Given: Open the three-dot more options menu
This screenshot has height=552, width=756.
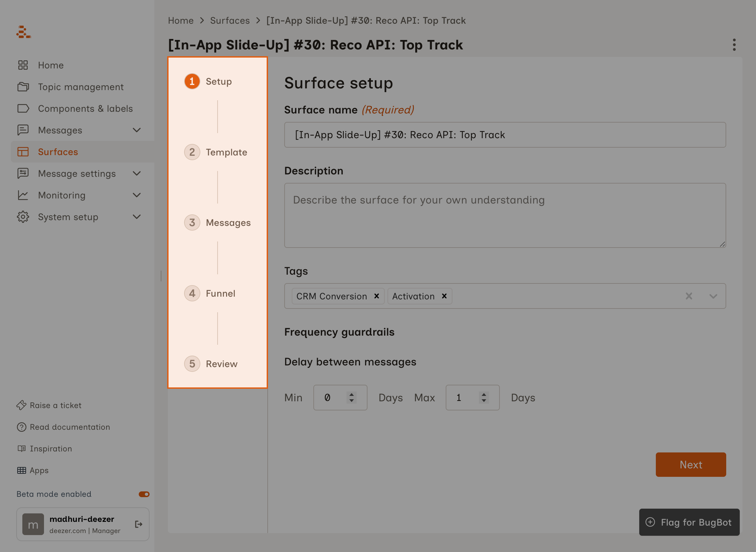Looking at the screenshot, I should [734, 45].
